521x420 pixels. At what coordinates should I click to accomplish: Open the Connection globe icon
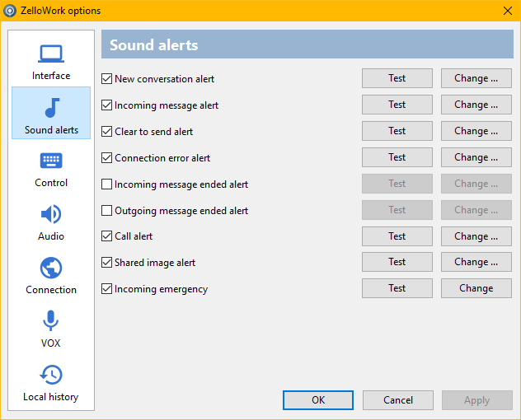(x=51, y=268)
